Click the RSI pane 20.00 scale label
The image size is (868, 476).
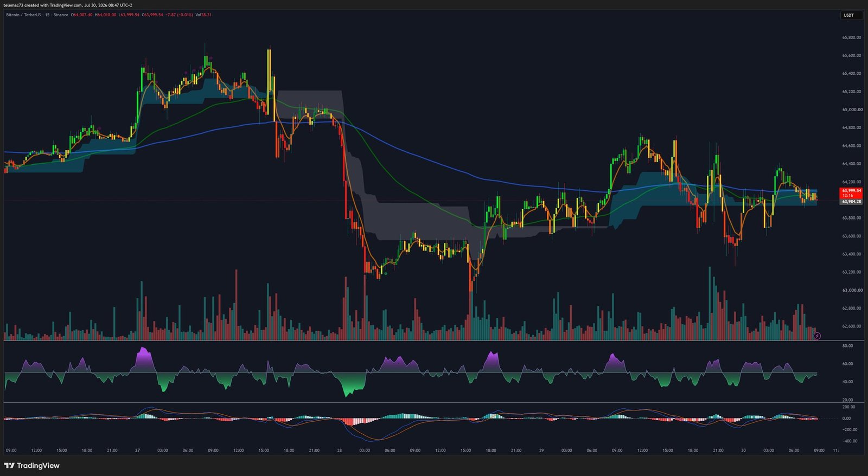coord(847,400)
